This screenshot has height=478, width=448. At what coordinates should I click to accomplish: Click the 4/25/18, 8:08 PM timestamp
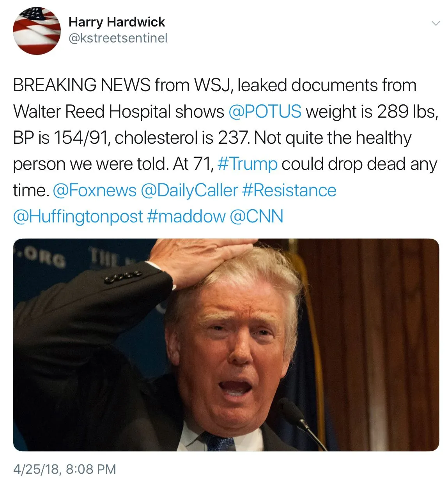tap(65, 469)
